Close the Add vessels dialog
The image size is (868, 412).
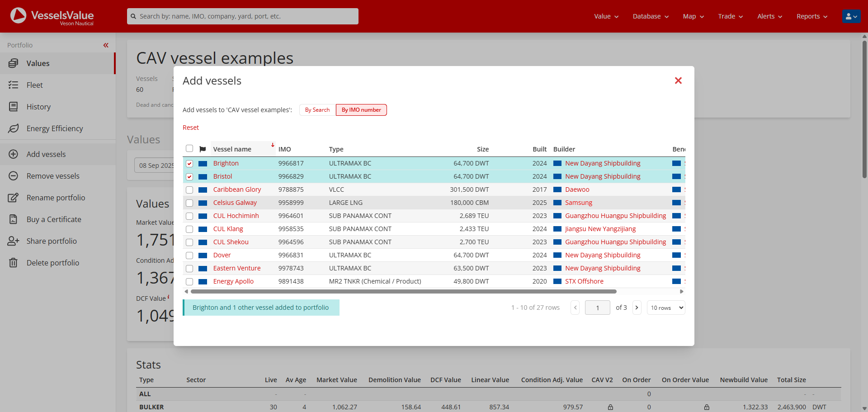(x=678, y=81)
